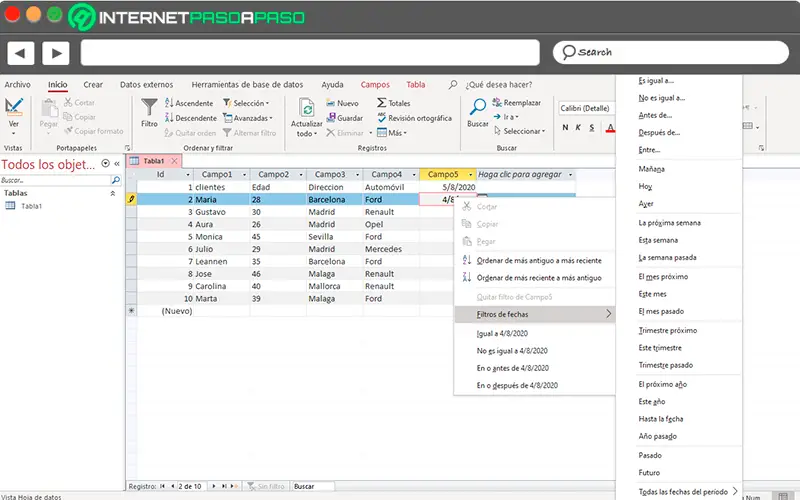Click the Actualizar todo refresh icon

(x=307, y=108)
